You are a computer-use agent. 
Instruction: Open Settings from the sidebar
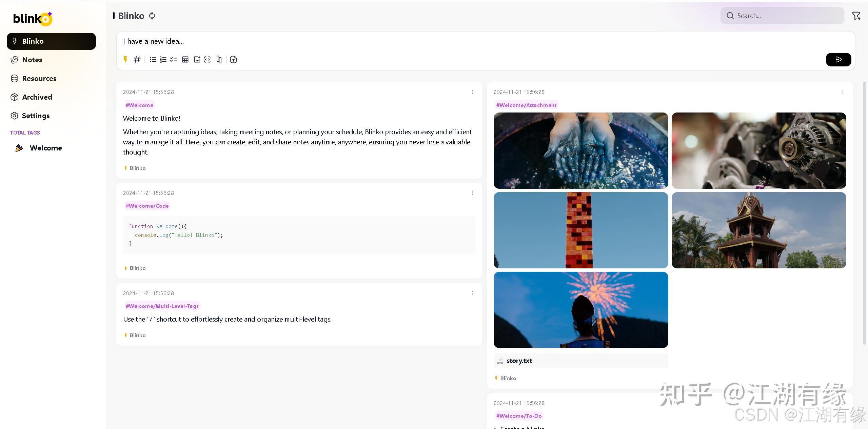(36, 116)
